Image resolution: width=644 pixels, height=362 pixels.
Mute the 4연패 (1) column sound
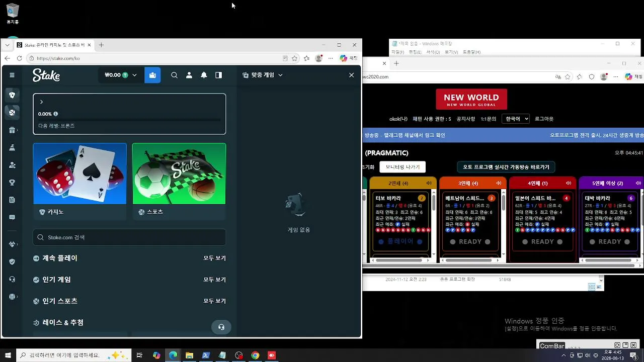click(569, 183)
